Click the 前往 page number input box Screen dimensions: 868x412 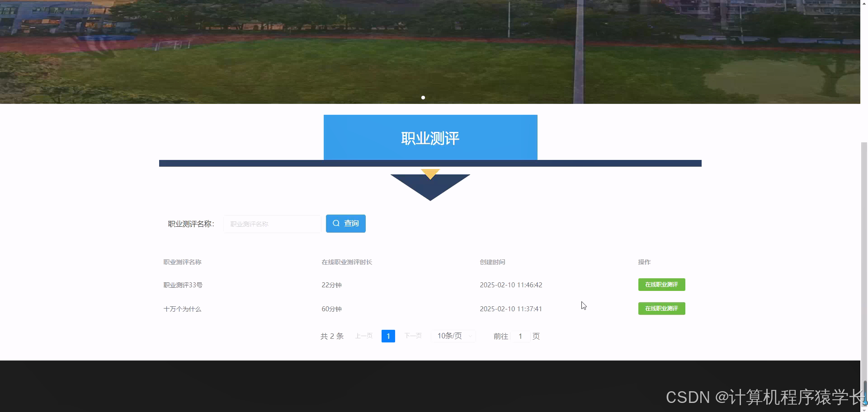520,336
